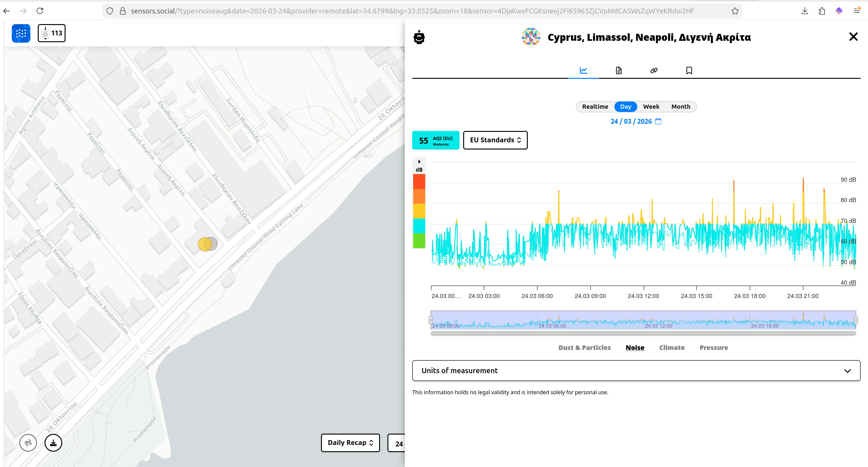Open the chart view tab in sensor panel
The width and height of the screenshot is (868, 467).
coord(584,70)
